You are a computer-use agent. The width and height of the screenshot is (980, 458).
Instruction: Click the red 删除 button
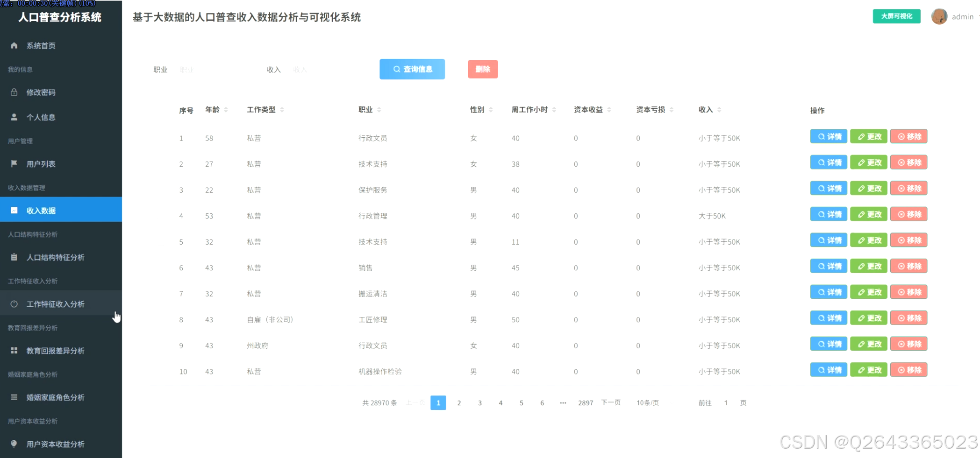(x=483, y=69)
